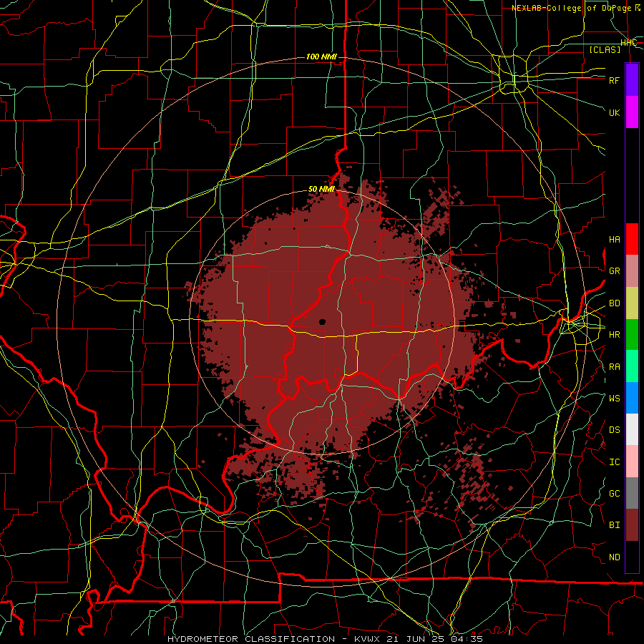644x644 pixels.
Task: Click the GR pink legend swatch
Action: [x=632, y=271]
